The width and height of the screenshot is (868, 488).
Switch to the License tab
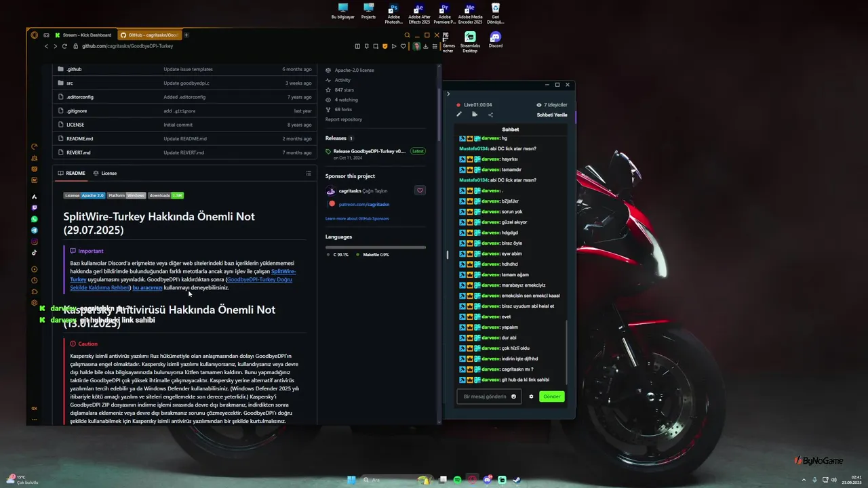pos(105,173)
